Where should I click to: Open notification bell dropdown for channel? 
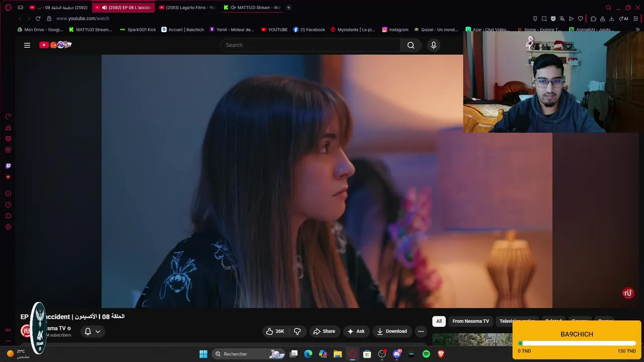click(x=93, y=331)
